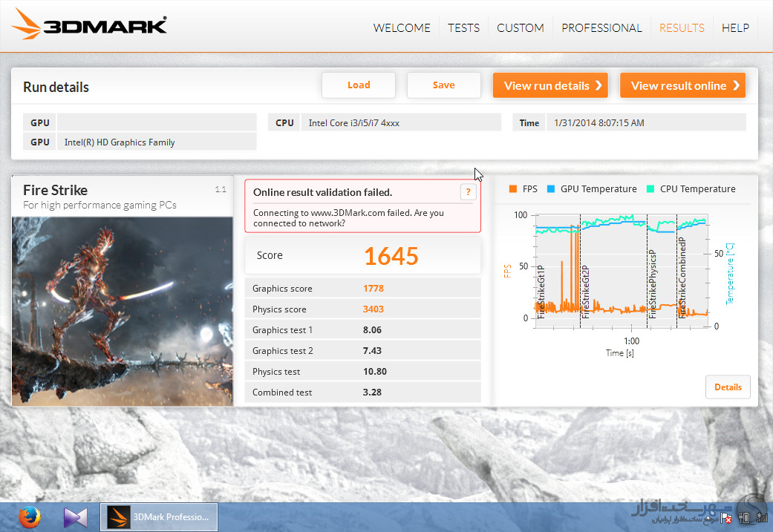Open the HELP tab
Image resolution: width=773 pixels, height=532 pixels.
pos(735,27)
